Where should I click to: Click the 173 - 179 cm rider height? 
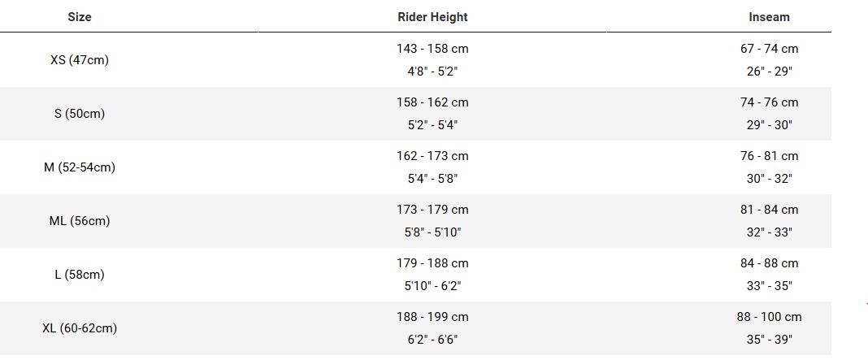(x=432, y=210)
